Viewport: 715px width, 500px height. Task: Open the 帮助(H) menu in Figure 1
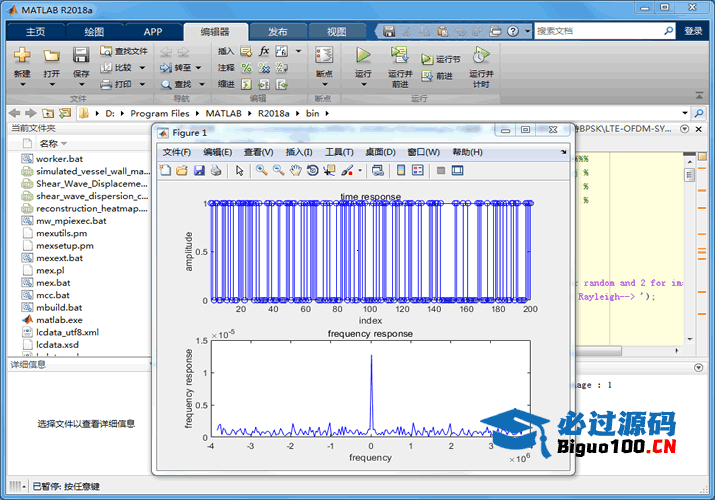click(x=467, y=152)
